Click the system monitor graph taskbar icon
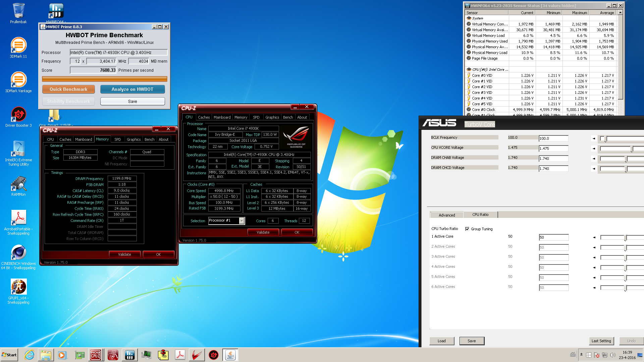Viewport: 644px width, 362px height. pos(146,355)
